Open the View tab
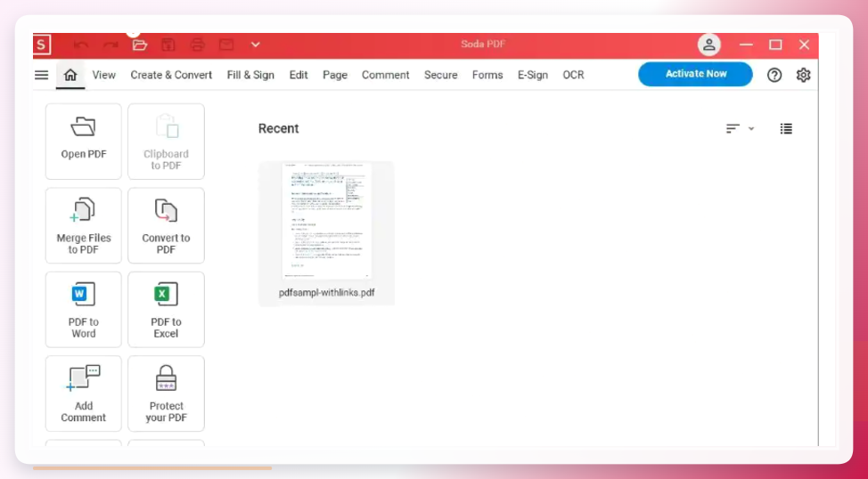This screenshot has height=479, width=868. coord(104,75)
